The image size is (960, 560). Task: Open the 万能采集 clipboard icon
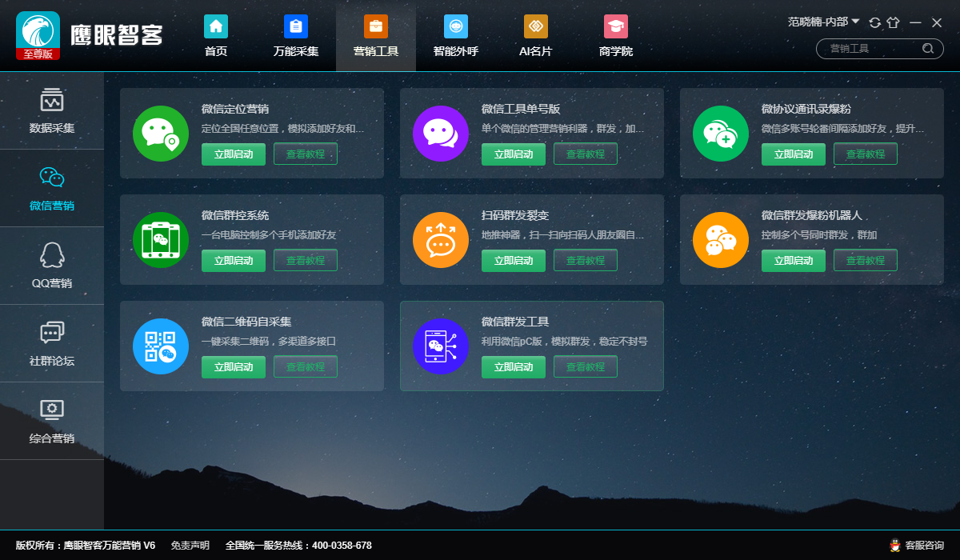296,26
